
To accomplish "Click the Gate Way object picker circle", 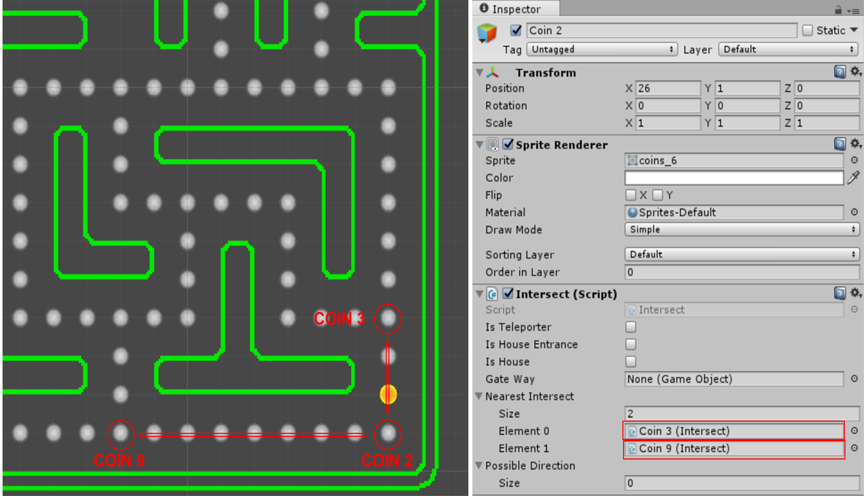I will 854,379.
